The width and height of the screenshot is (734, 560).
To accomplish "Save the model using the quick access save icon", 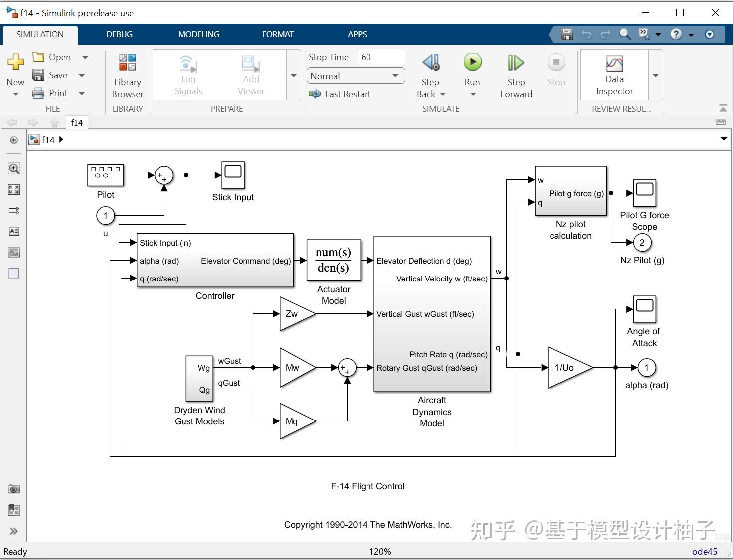I will 567,34.
